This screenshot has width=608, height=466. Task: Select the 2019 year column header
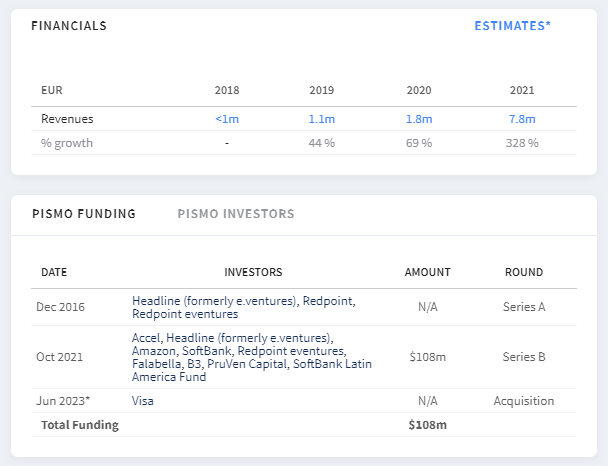pos(321,90)
